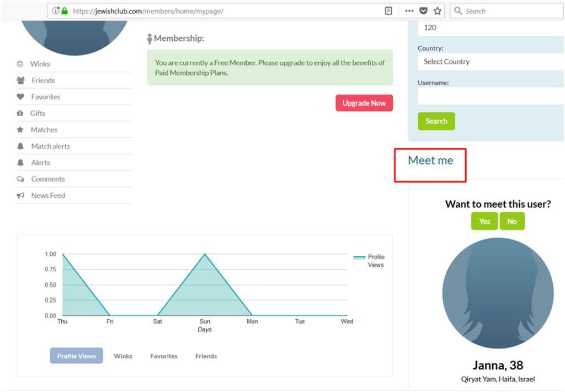Viewport: 565px width, 392px height.
Task: Click the News Feed megaphone icon
Action: click(20, 196)
